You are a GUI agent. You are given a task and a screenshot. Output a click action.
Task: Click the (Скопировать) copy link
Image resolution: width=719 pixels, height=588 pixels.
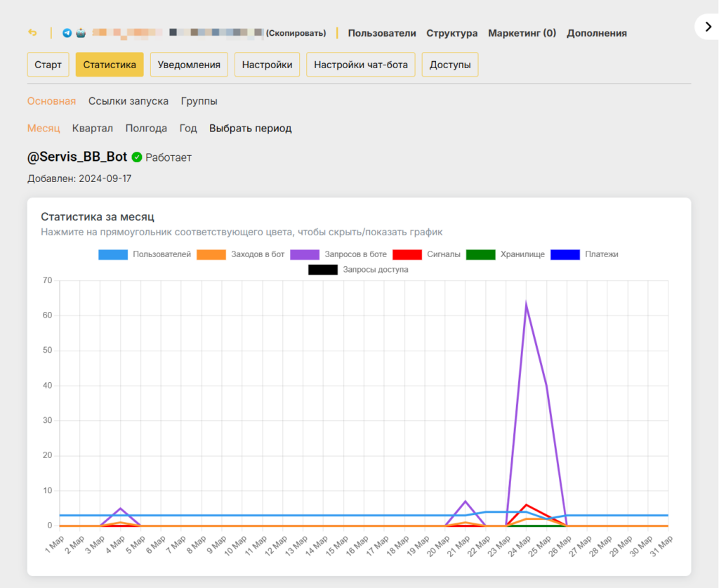click(x=296, y=33)
